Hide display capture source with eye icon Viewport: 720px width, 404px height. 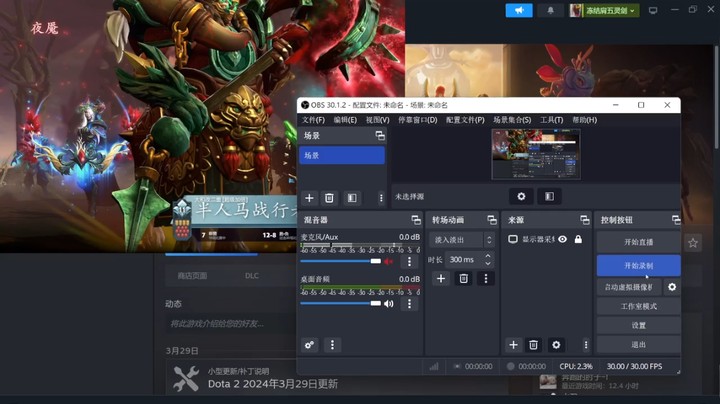tap(562, 239)
